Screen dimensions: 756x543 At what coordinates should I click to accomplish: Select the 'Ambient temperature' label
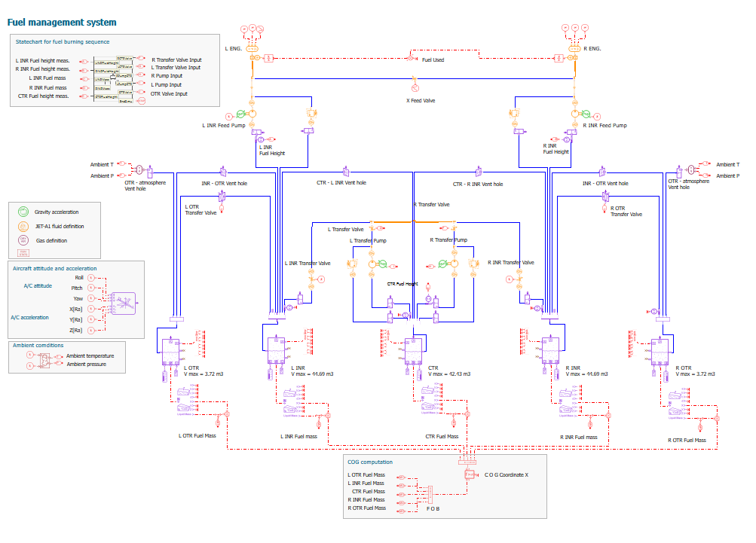(90, 356)
